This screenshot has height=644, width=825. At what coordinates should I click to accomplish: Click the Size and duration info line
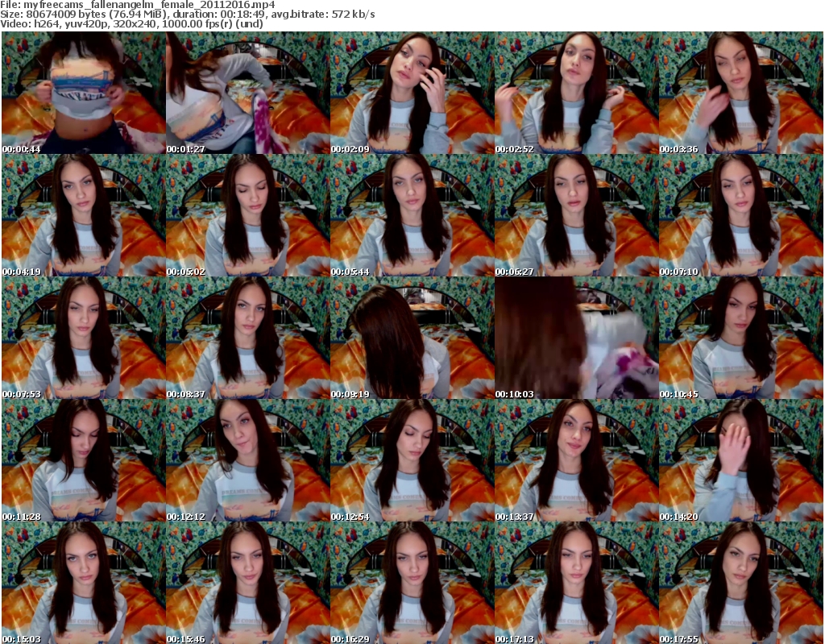tap(188, 15)
